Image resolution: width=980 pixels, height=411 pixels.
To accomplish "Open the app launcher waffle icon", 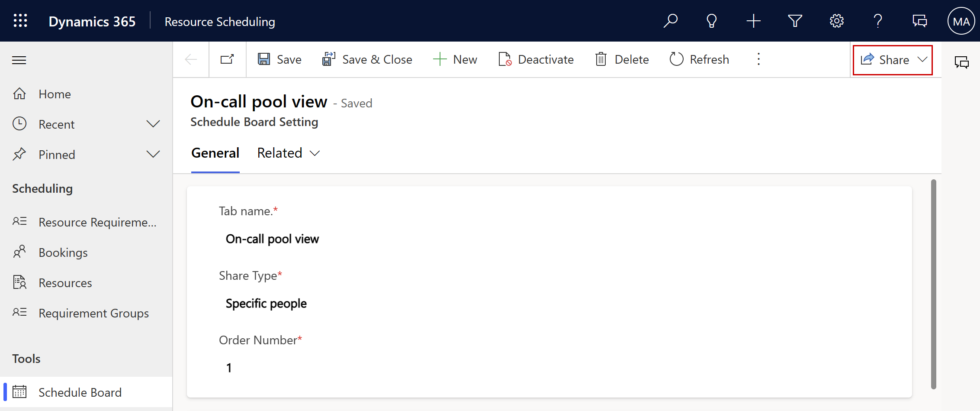I will pos(20,21).
